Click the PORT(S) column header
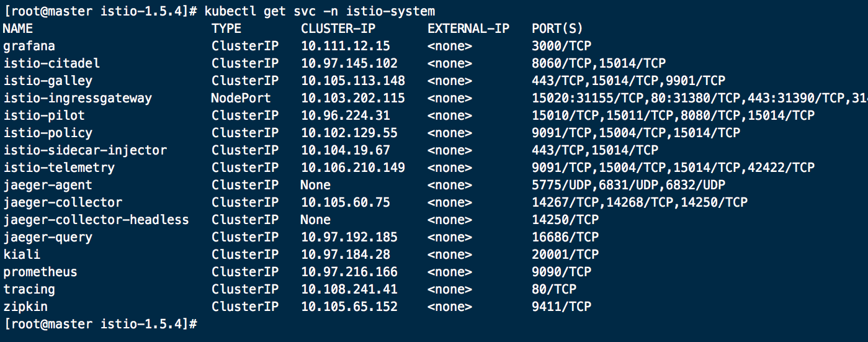Image resolution: width=868 pixels, height=342 pixels. point(557,29)
